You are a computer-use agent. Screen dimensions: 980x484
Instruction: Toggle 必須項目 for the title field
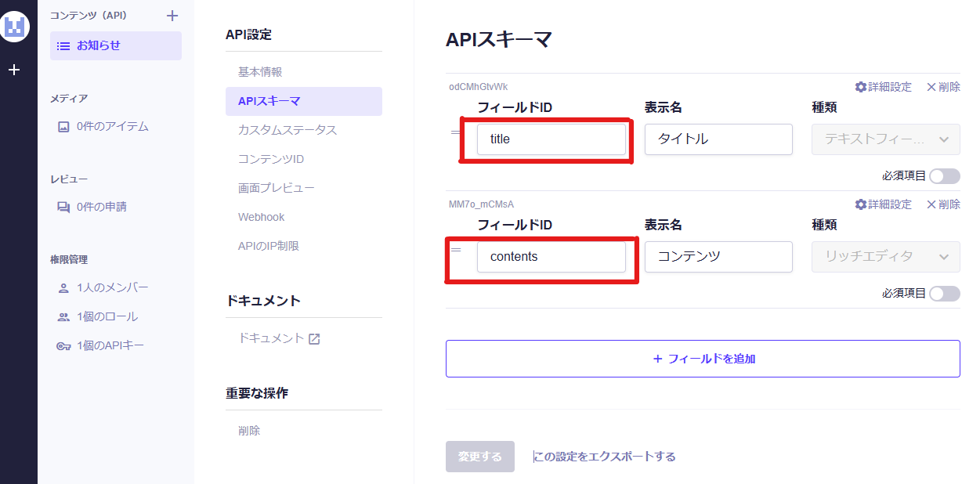point(944,176)
